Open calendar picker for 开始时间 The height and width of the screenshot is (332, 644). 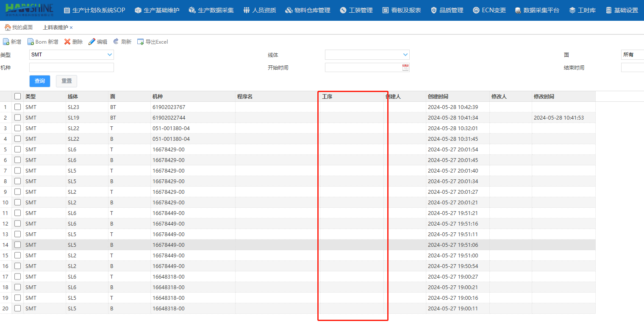pos(405,67)
